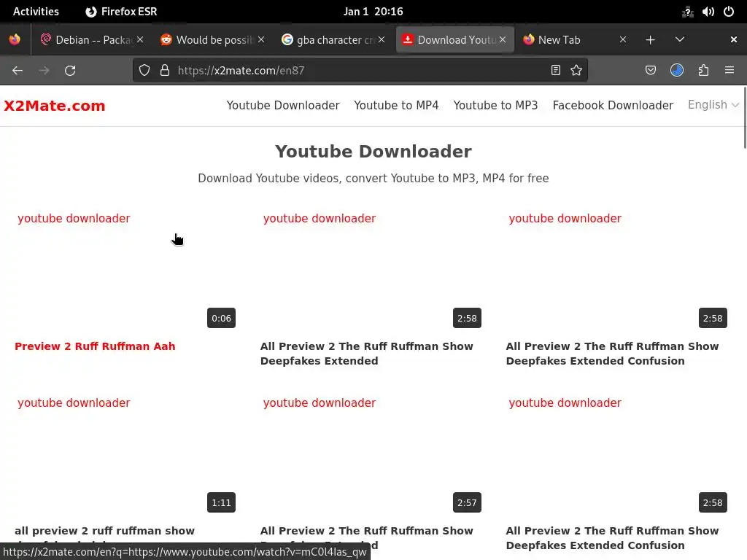Open the Youtube to MP4 nav link
Screen dimensions: 747x560
click(396, 105)
